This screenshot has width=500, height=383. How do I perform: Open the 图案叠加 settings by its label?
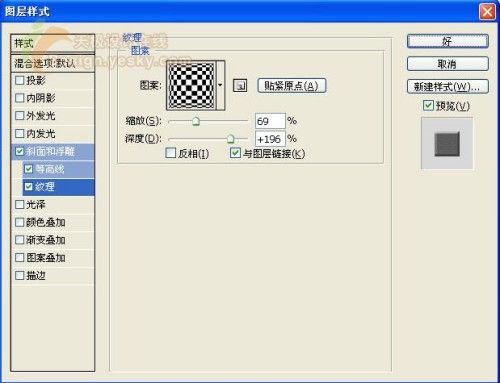(x=46, y=257)
